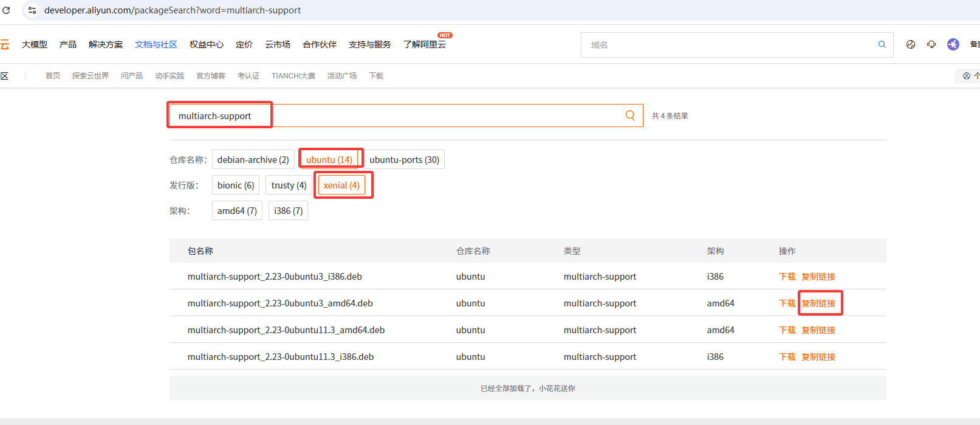Copy link for multiarch-support_2.23-0ubuntu11.3_i386.deb

pyautogui.click(x=818, y=356)
